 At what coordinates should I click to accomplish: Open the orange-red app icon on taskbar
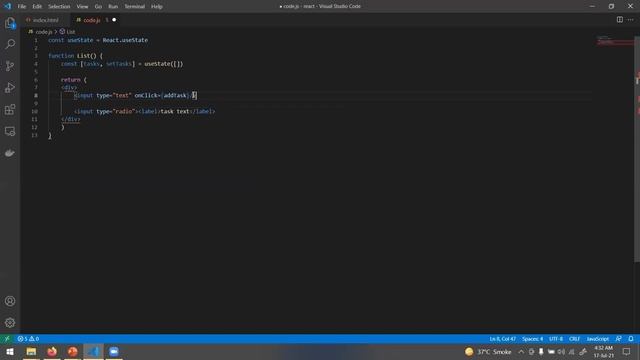click(73, 352)
